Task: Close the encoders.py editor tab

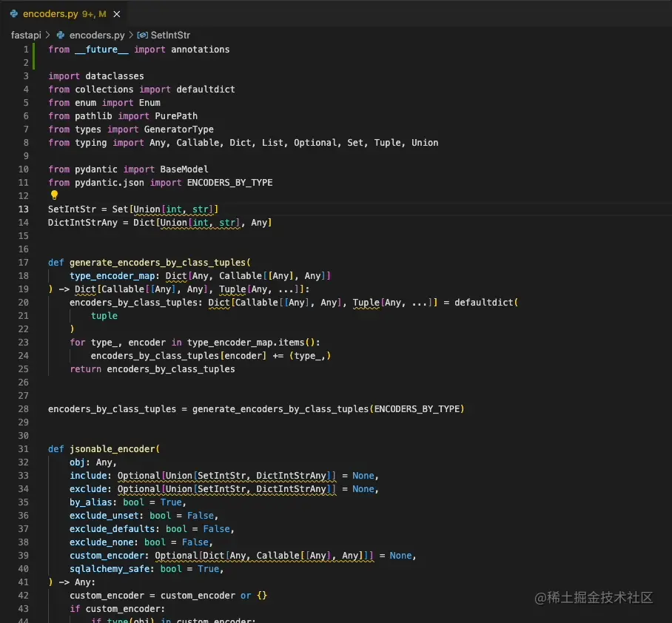Action: [117, 14]
